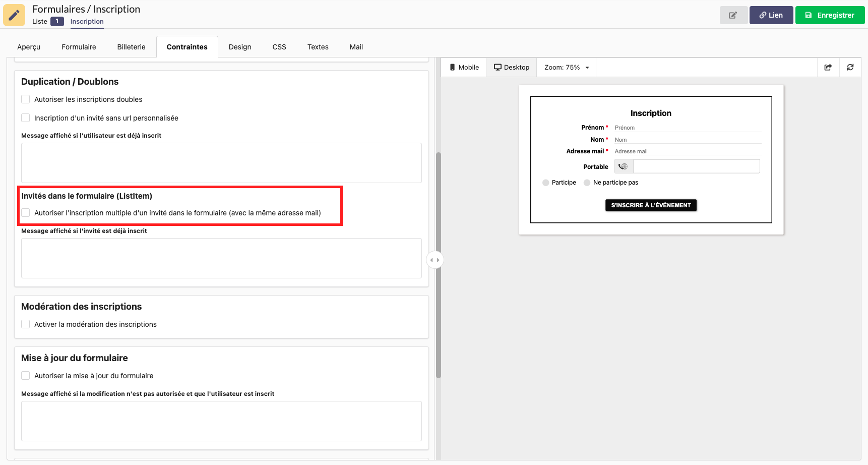
Task: Switch preview to Desktop
Action: [x=512, y=67]
